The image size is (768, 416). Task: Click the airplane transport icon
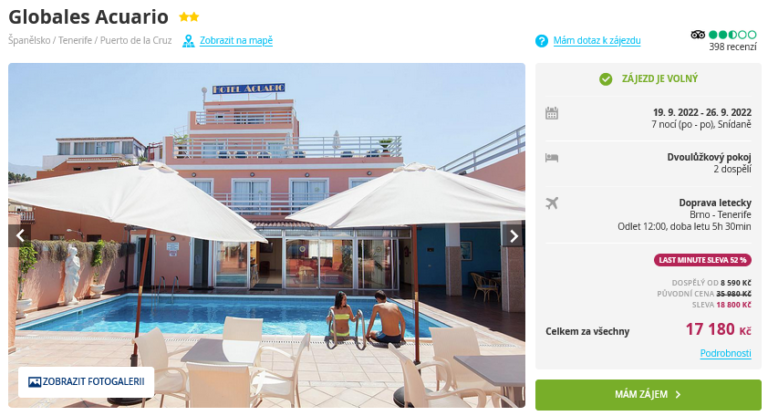coord(552,203)
